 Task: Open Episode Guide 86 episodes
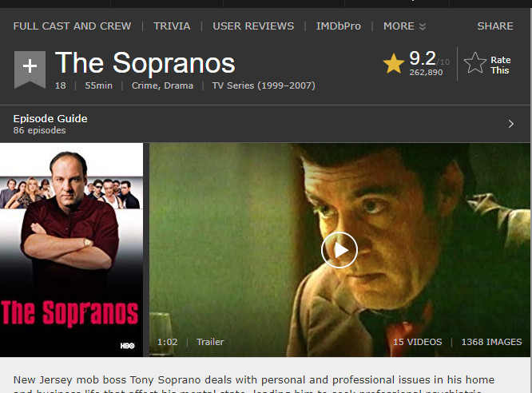click(50, 124)
